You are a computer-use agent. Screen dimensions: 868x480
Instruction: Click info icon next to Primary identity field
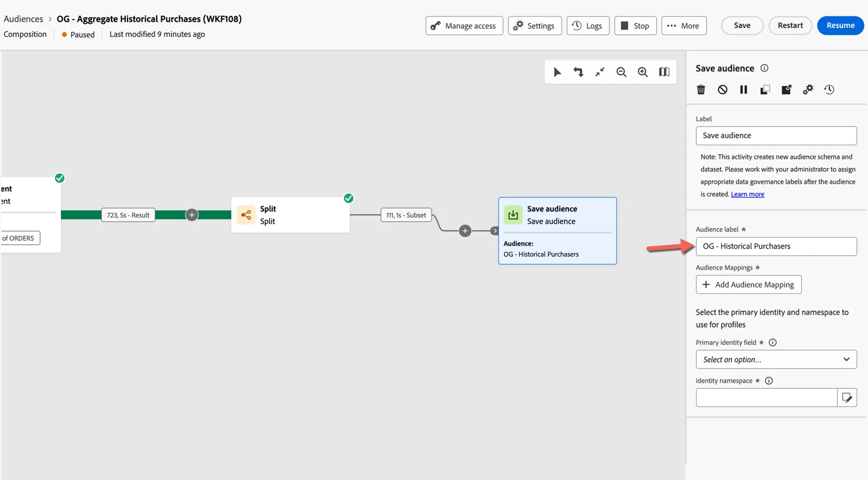point(773,343)
